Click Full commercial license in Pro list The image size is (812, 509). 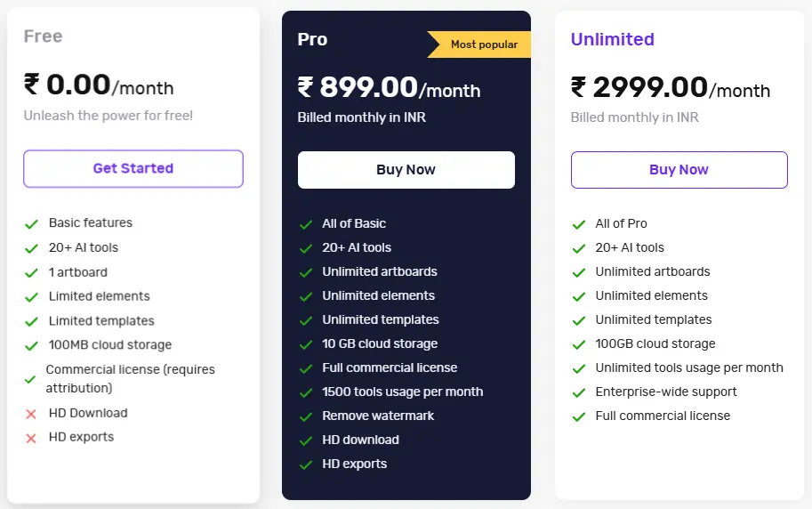coord(390,368)
